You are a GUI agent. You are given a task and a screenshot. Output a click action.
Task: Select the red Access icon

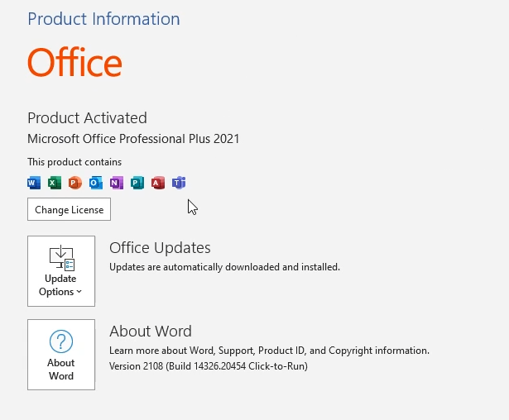[x=158, y=183]
